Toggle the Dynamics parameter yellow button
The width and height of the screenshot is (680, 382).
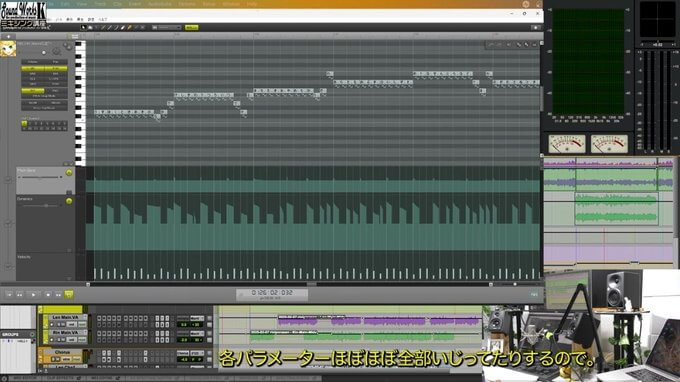click(69, 201)
